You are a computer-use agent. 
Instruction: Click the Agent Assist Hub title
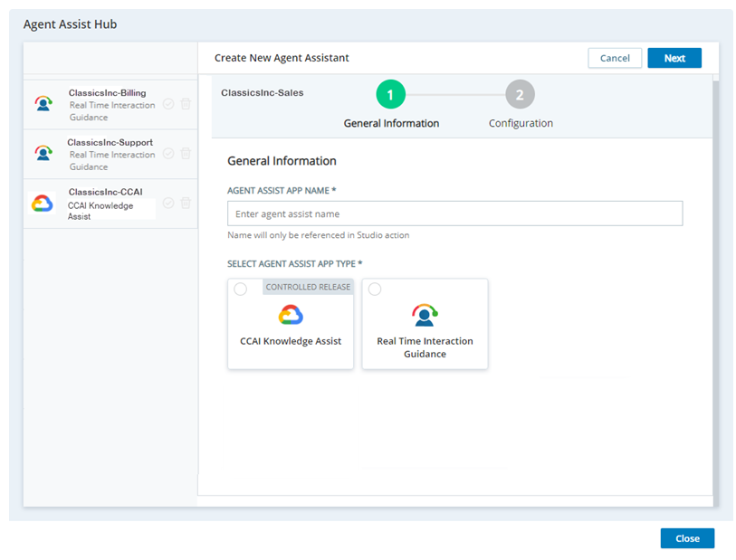pyautogui.click(x=70, y=24)
